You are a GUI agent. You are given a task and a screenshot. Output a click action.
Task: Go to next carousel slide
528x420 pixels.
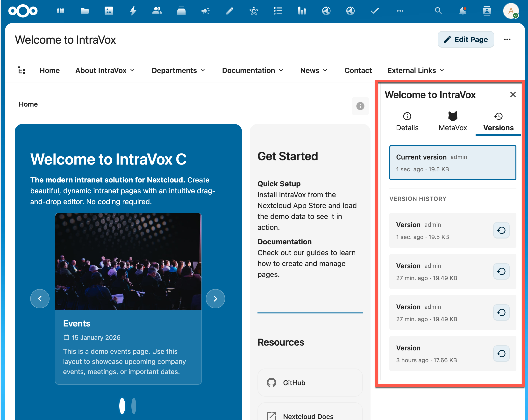(x=215, y=298)
